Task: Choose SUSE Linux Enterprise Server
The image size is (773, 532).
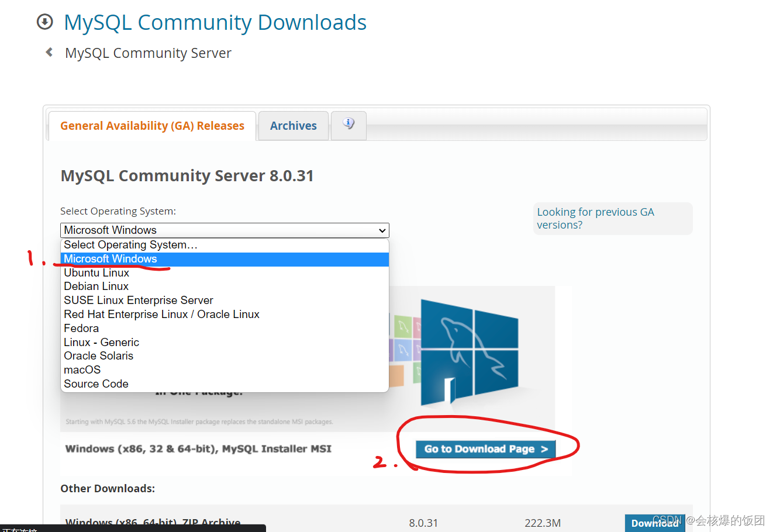Action: click(225, 300)
